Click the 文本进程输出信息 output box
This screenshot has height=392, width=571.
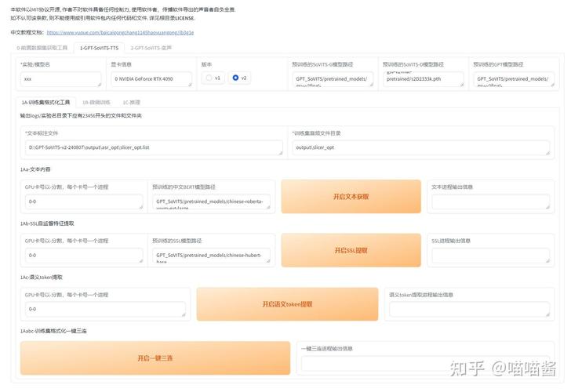[490, 201]
